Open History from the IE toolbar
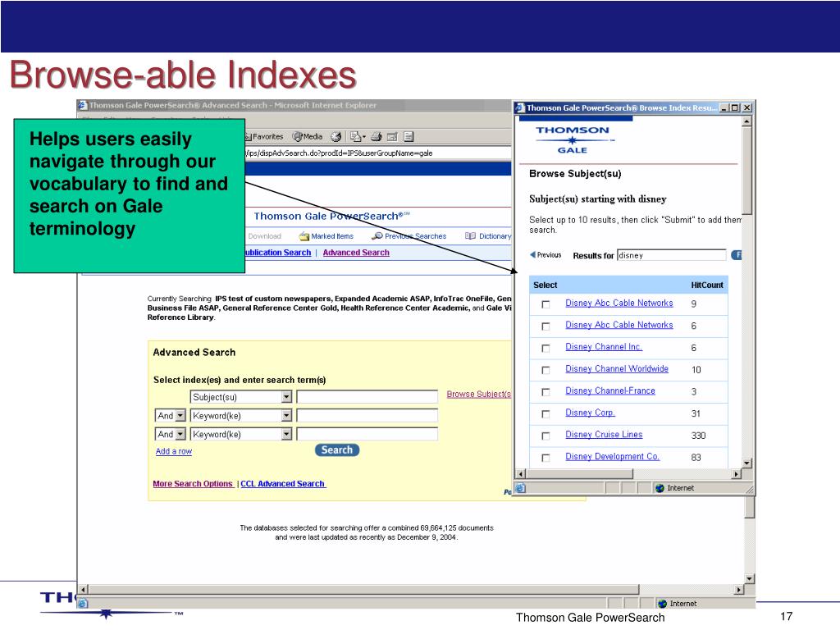Viewport: 840px width, 630px height. (x=336, y=137)
